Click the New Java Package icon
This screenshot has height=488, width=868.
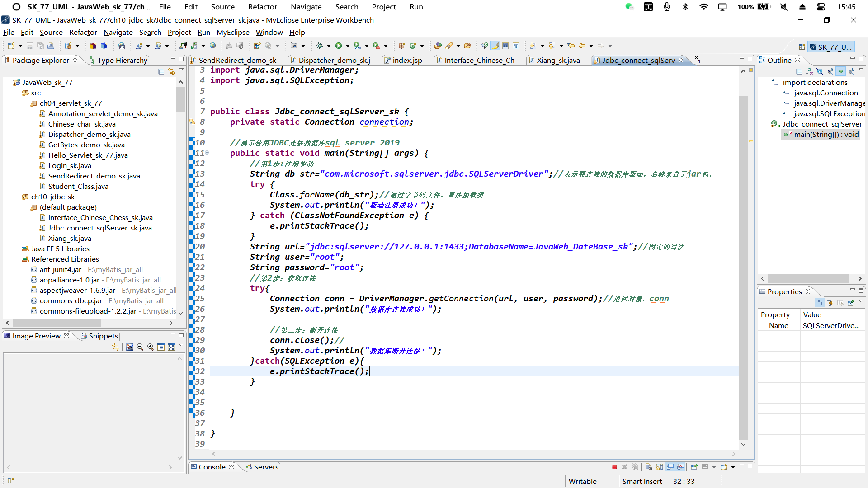click(401, 46)
